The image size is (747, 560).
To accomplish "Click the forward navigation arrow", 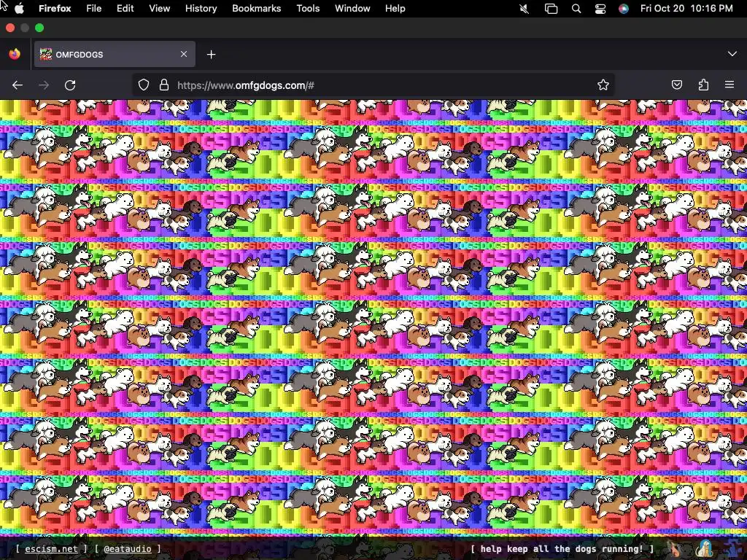I will [x=44, y=85].
